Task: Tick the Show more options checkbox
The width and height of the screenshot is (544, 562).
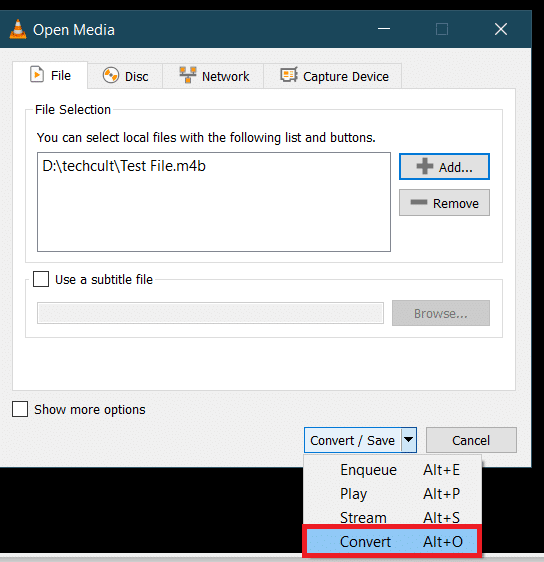Action: [x=20, y=409]
